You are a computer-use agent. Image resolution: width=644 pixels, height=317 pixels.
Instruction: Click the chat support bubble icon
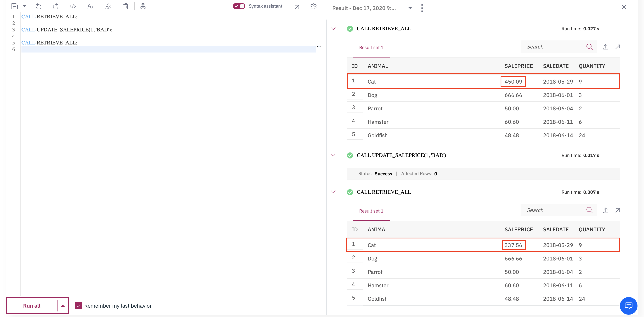click(x=628, y=306)
